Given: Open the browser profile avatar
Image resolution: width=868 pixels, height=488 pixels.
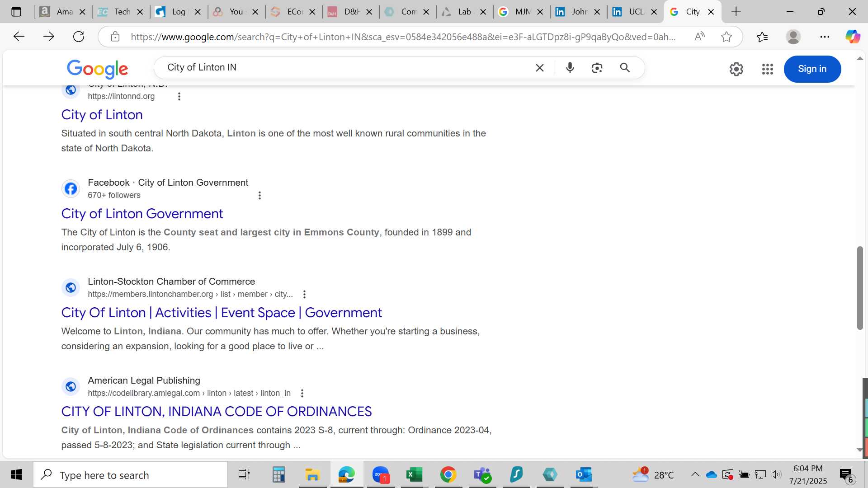Looking at the screenshot, I should tap(793, 37).
